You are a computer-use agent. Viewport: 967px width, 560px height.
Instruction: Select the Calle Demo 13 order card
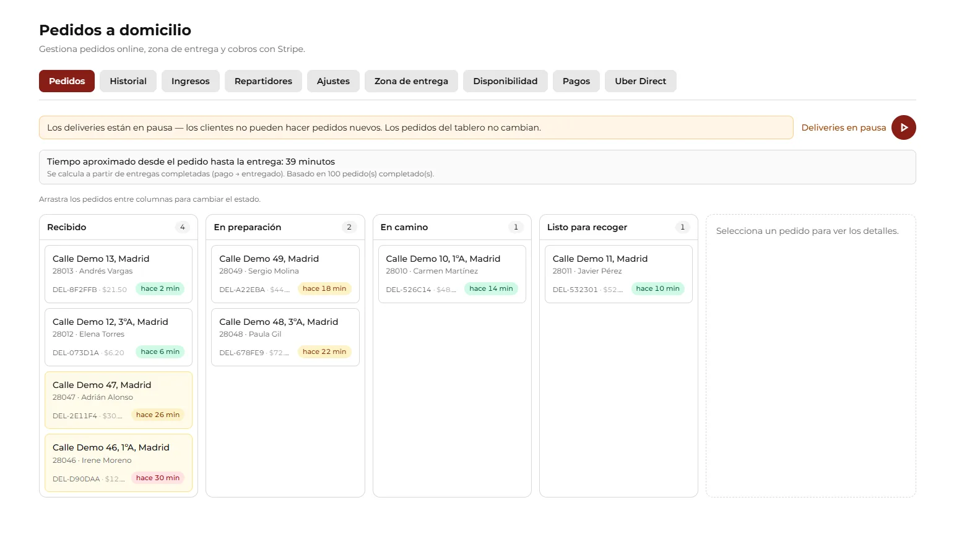pyautogui.click(x=118, y=274)
